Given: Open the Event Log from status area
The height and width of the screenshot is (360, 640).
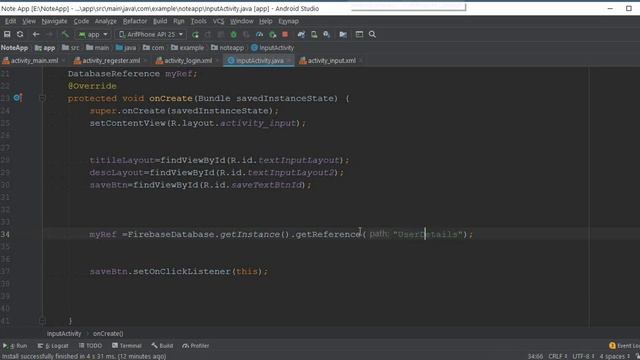Looking at the screenshot, I should [x=624, y=346].
